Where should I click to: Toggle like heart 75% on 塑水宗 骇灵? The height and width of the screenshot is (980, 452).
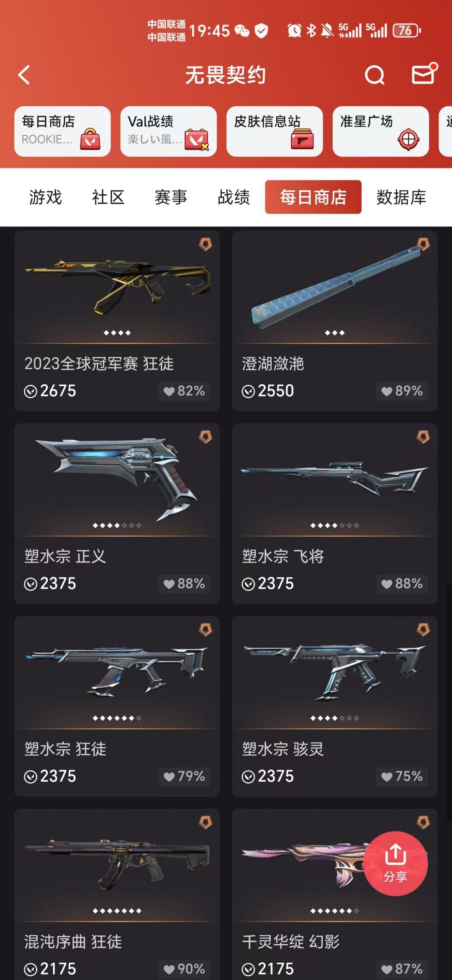[402, 776]
